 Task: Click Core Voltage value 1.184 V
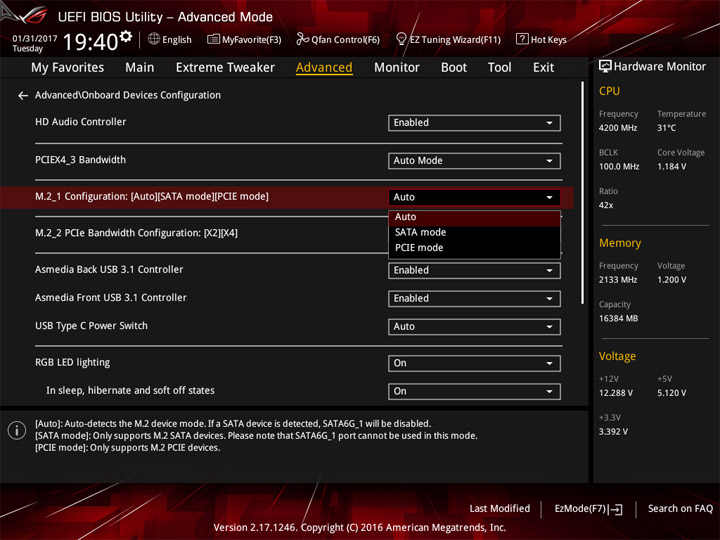point(671,167)
